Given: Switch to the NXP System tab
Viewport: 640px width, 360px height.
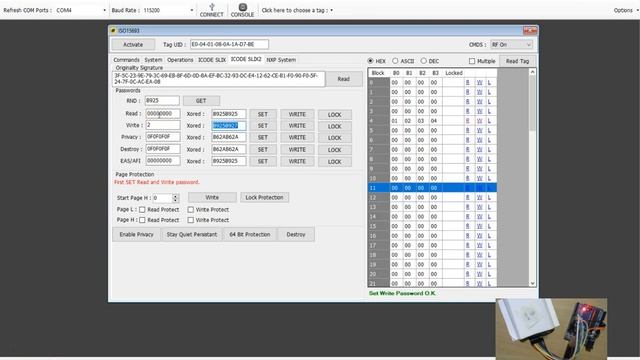Looking at the screenshot, I should point(281,60).
